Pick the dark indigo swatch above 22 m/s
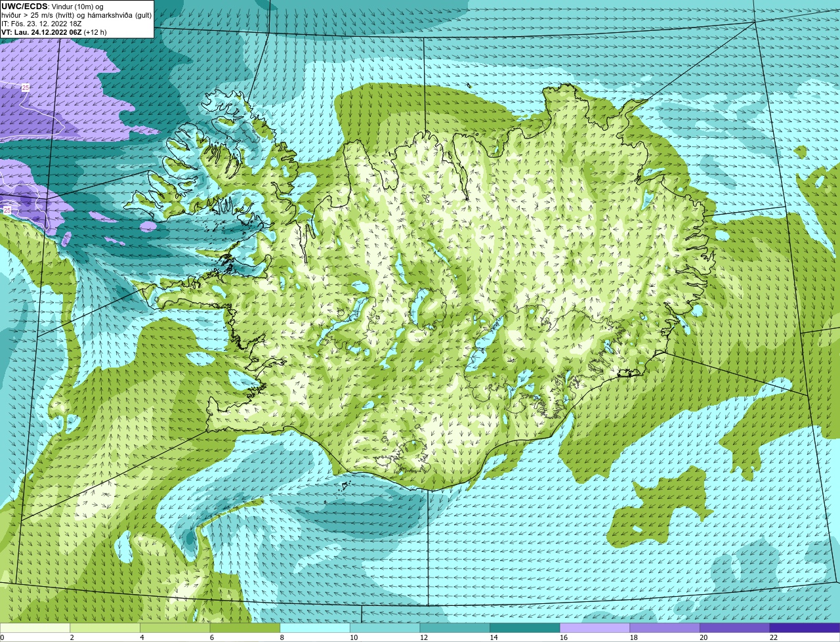This screenshot has width=840, height=642. coord(805,628)
